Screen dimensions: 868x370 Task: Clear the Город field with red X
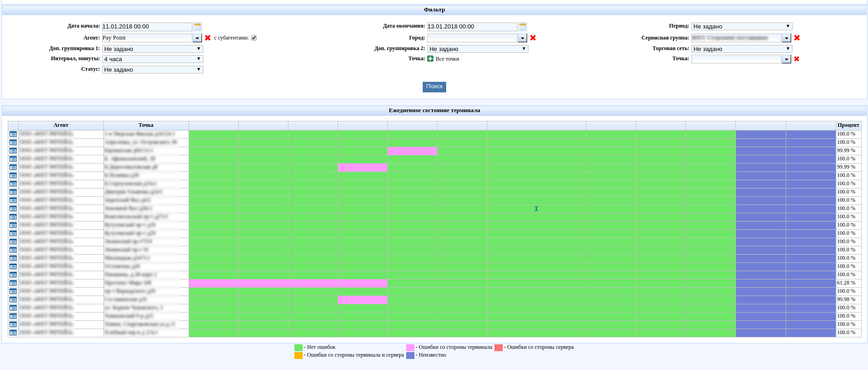click(x=533, y=38)
